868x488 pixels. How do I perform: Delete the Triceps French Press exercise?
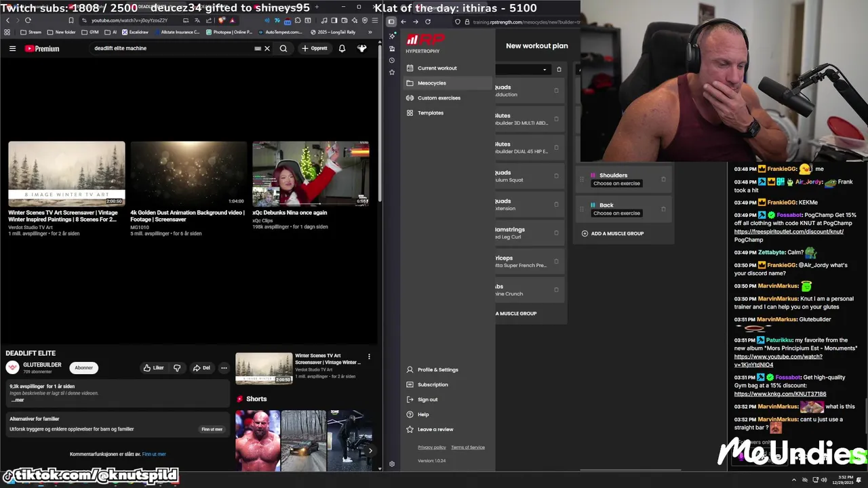coord(556,261)
